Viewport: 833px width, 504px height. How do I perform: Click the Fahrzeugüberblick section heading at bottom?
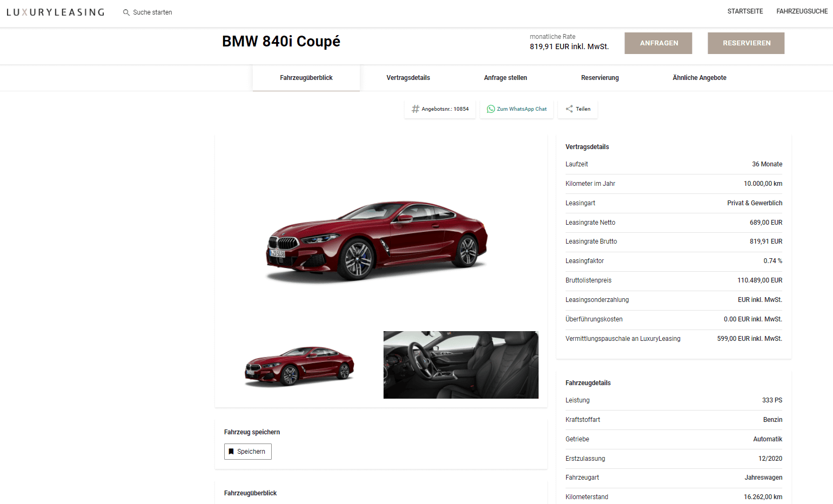point(250,493)
